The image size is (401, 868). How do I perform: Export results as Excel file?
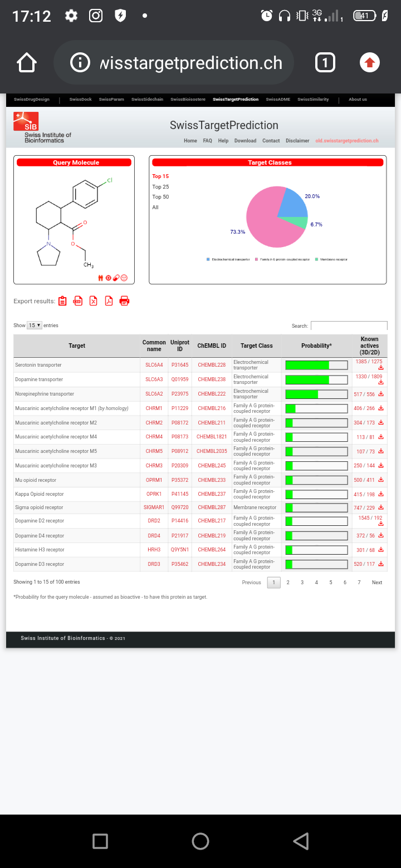click(x=94, y=301)
